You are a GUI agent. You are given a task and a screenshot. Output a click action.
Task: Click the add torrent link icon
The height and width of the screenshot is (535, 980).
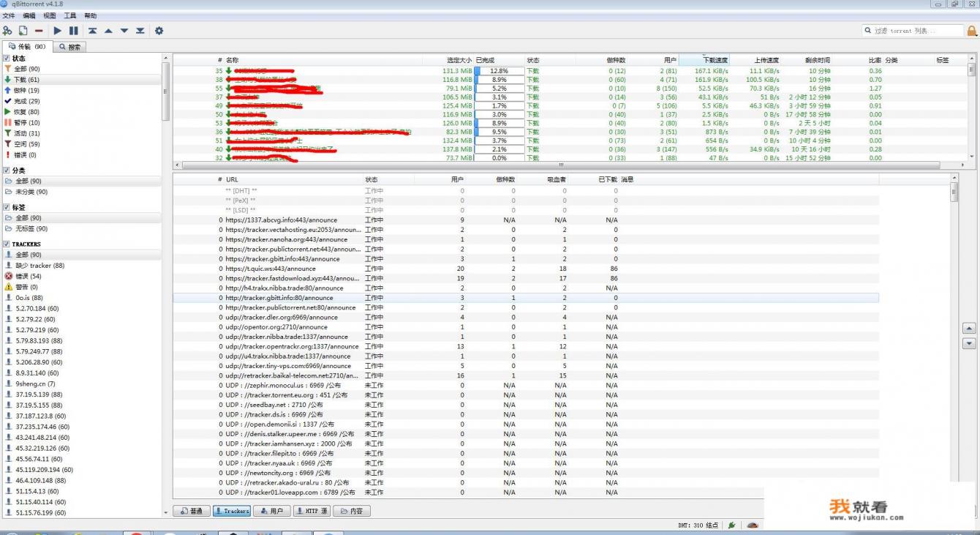(7, 31)
